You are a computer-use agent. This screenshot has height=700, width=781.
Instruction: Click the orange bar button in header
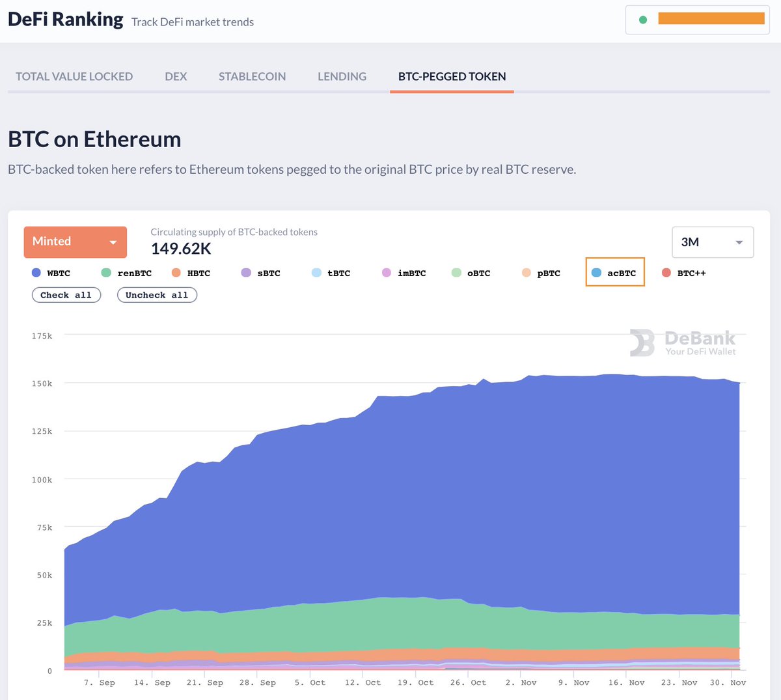(711, 18)
